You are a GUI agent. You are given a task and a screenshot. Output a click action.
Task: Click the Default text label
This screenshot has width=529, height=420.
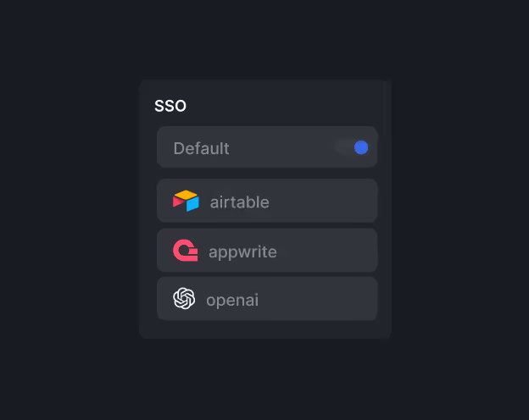click(201, 148)
